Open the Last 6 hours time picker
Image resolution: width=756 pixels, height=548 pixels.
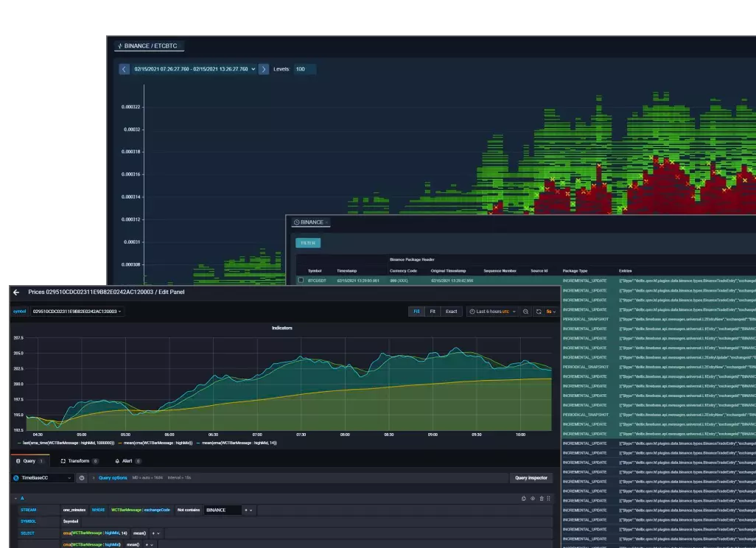pos(492,312)
